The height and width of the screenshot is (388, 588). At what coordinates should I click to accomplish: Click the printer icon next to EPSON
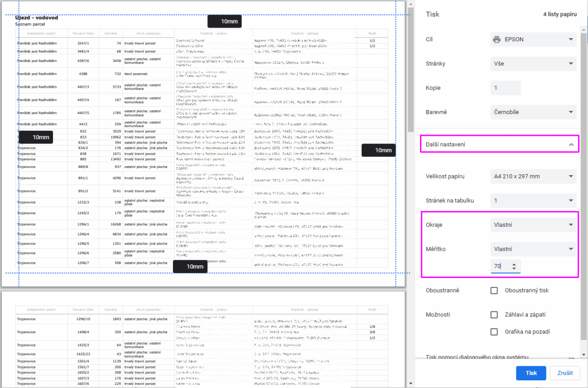pos(497,39)
